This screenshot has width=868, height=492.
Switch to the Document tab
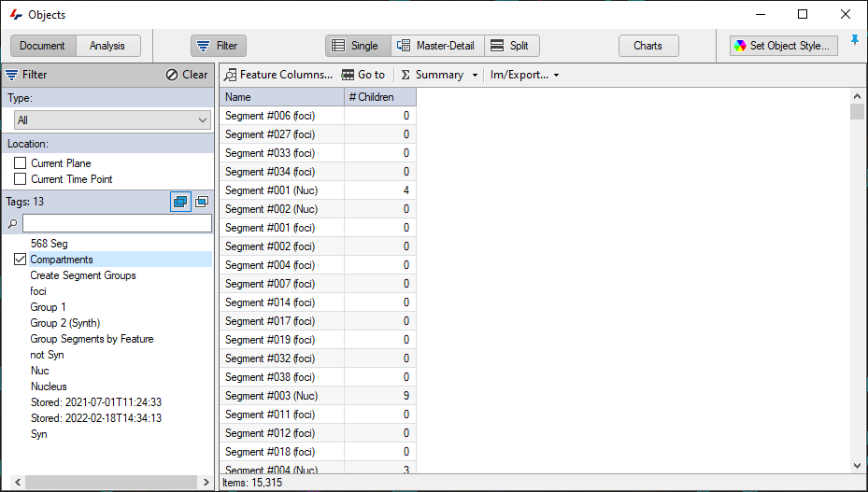click(x=43, y=46)
